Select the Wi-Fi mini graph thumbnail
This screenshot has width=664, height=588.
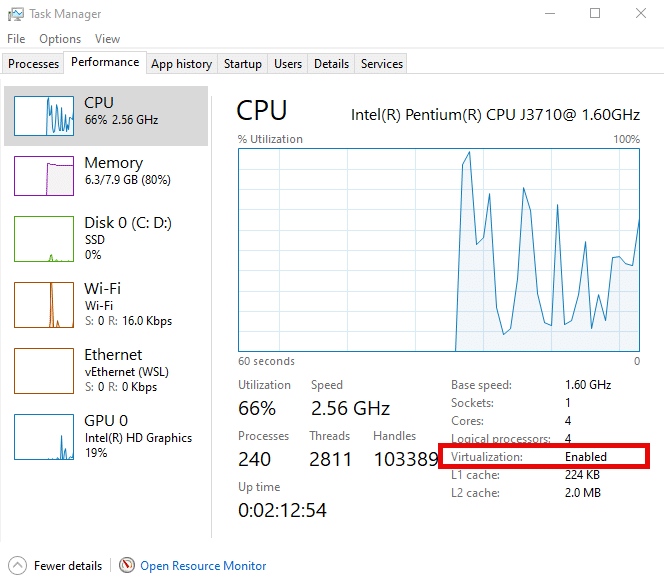[44, 305]
